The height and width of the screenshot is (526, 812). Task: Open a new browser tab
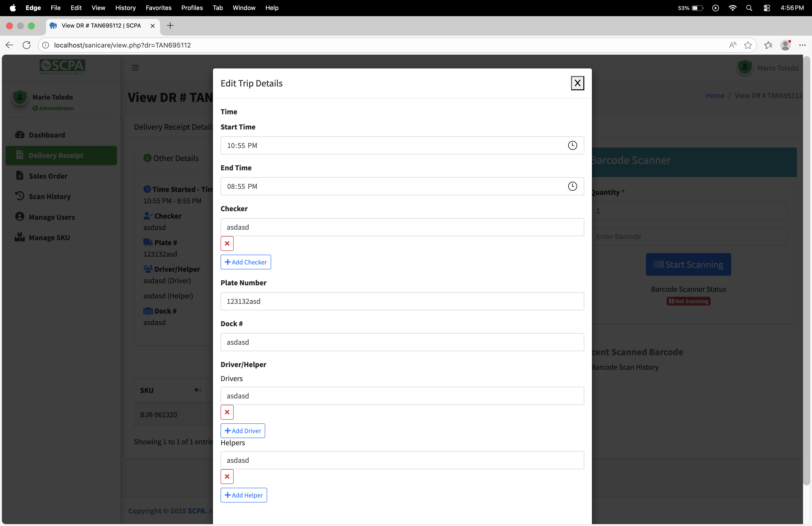[x=170, y=26]
